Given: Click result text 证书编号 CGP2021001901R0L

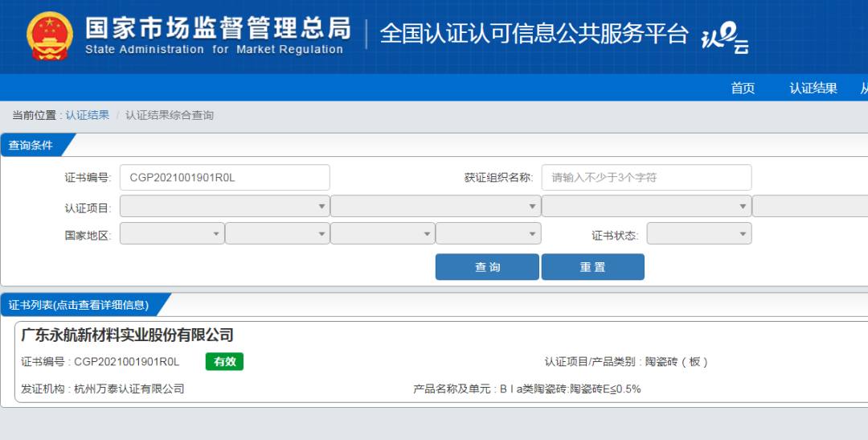Looking at the screenshot, I should pyautogui.click(x=100, y=362).
